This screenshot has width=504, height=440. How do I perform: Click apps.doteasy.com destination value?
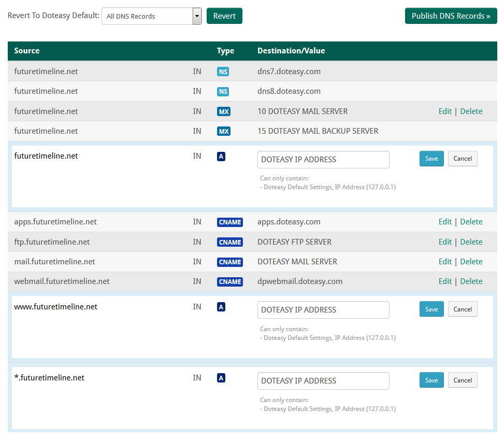pos(289,222)
